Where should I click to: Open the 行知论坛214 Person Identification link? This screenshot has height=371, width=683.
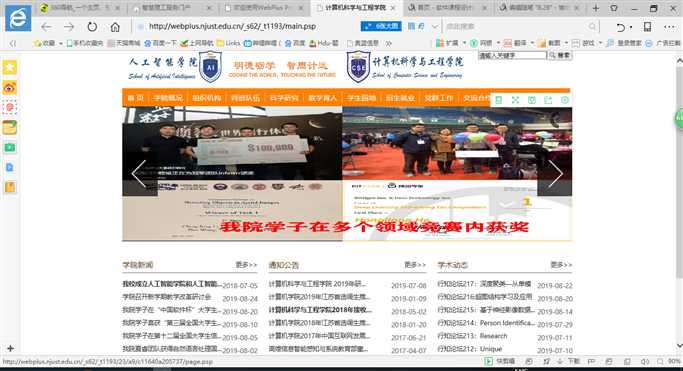coord(486,323)
